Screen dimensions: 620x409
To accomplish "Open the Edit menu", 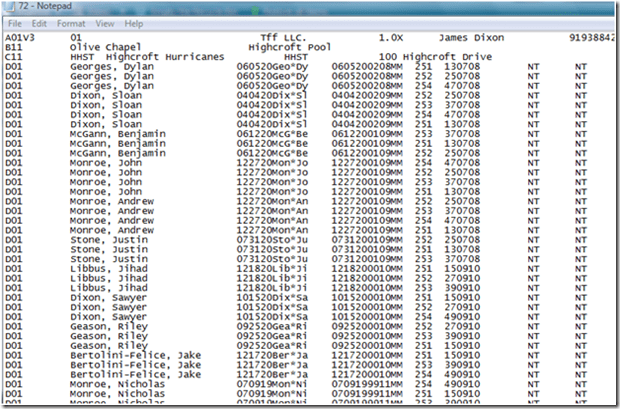I will click(39, 22).
